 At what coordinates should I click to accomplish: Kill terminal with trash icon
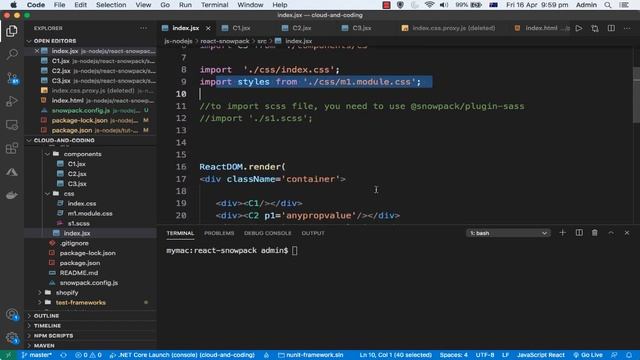(x=595, y=233)
